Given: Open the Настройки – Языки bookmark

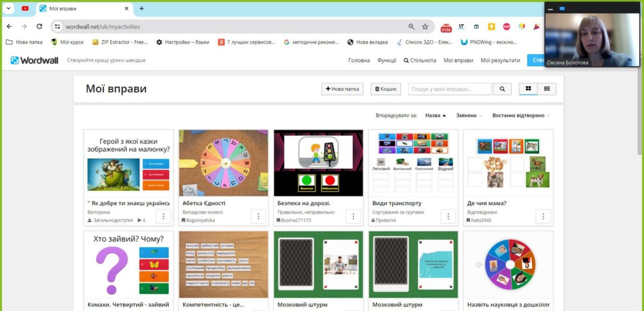Looking at the screenshot, I should (x=183, y=42).
